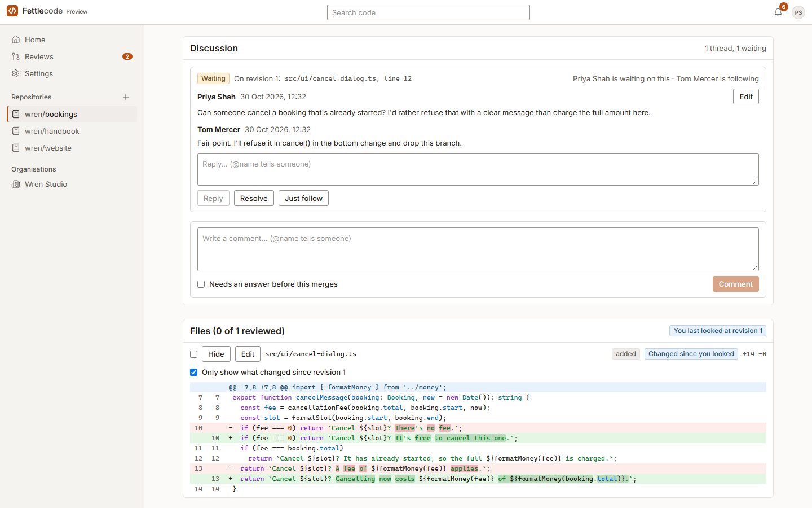Hide the cancel-dialog.ts file diff
The image size is (812, 508).
(216, 354)
